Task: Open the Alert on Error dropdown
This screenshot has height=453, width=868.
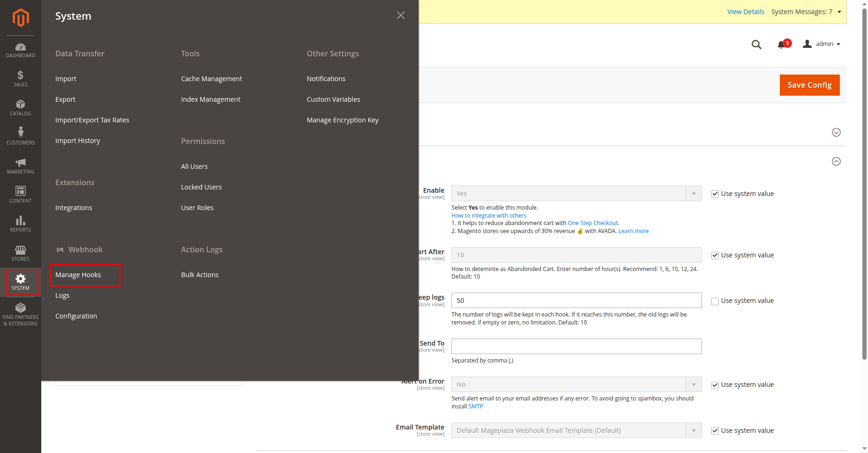Action: (576, 385)
